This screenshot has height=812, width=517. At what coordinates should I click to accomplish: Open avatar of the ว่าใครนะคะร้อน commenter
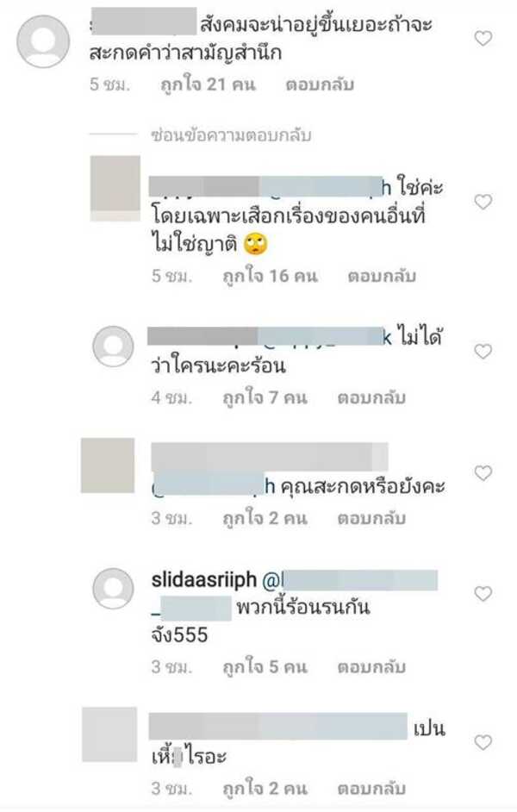pos(113,347)
